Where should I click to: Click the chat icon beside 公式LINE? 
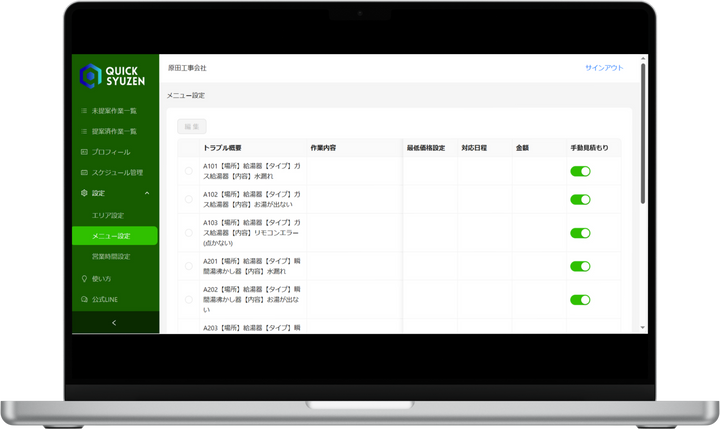click(84, 299)
